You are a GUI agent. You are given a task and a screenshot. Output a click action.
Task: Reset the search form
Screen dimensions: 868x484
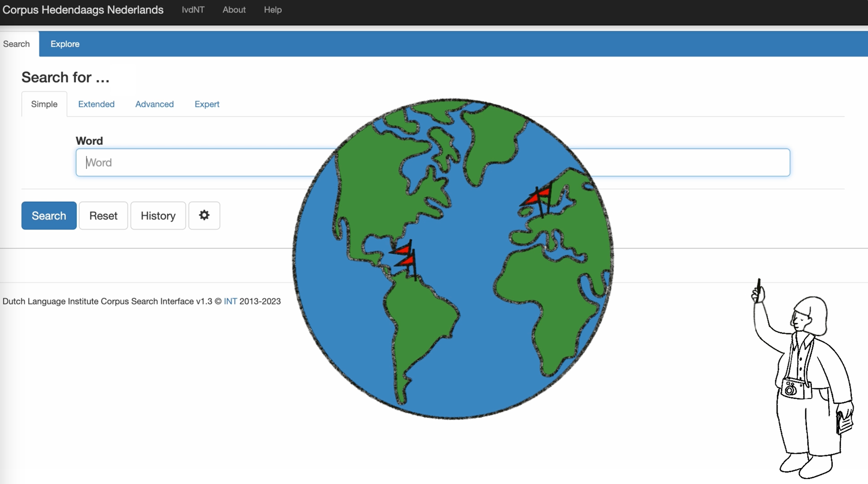tap(104, 216)
